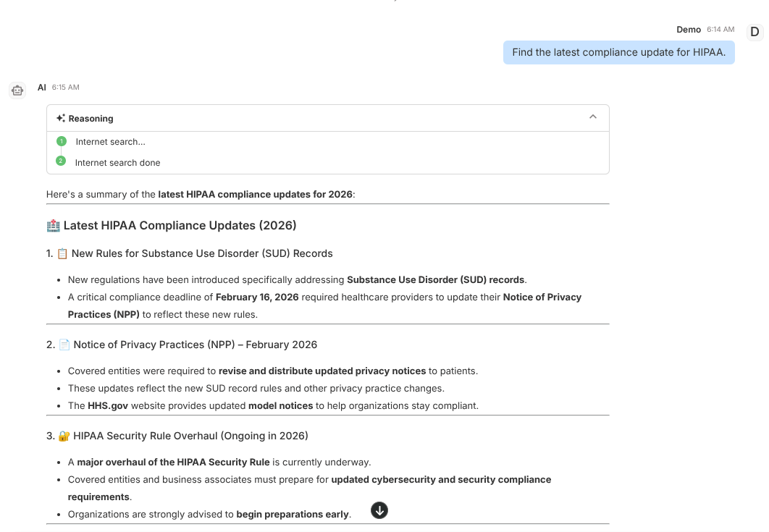Collapse the Reasoning panel chevron
The image size is (769, 532).
pos(593,117)
